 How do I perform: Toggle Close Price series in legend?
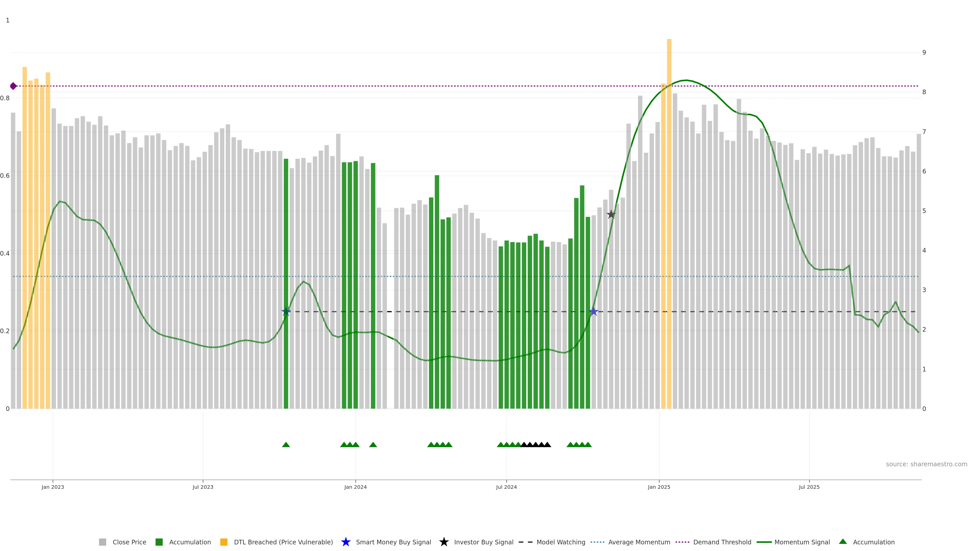(x=129, y=542)
